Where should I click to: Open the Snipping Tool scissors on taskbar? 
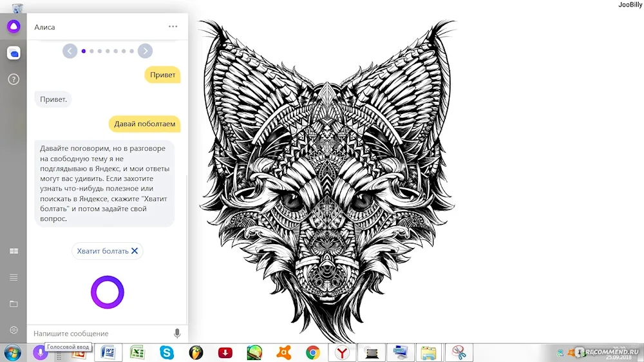click(459, 352)
